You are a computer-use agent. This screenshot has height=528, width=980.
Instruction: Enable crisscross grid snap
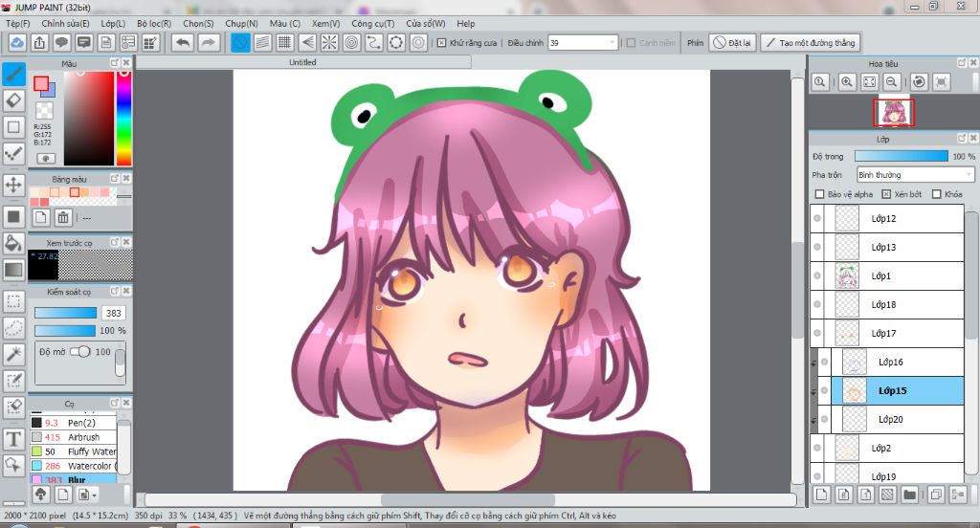tap(285, 42)
